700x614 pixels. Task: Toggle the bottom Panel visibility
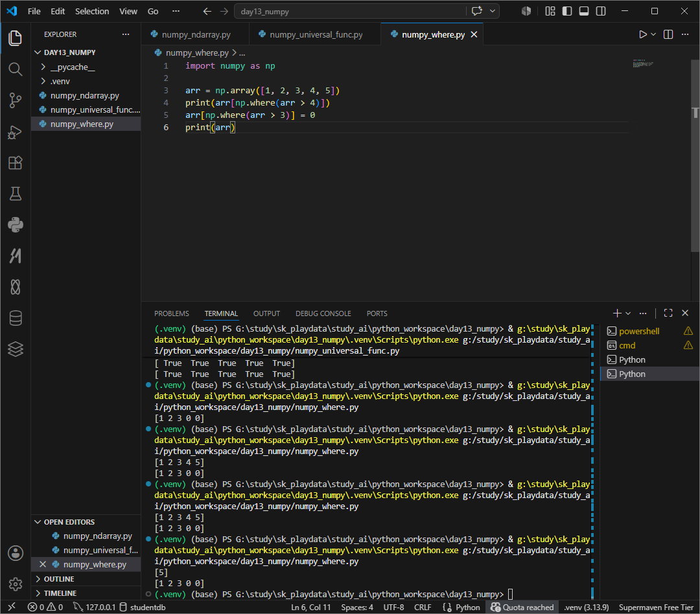[584, 11]
